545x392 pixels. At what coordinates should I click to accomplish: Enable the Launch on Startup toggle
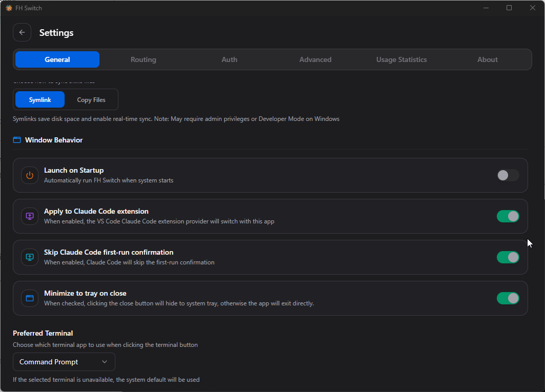(x=508, y=175)
